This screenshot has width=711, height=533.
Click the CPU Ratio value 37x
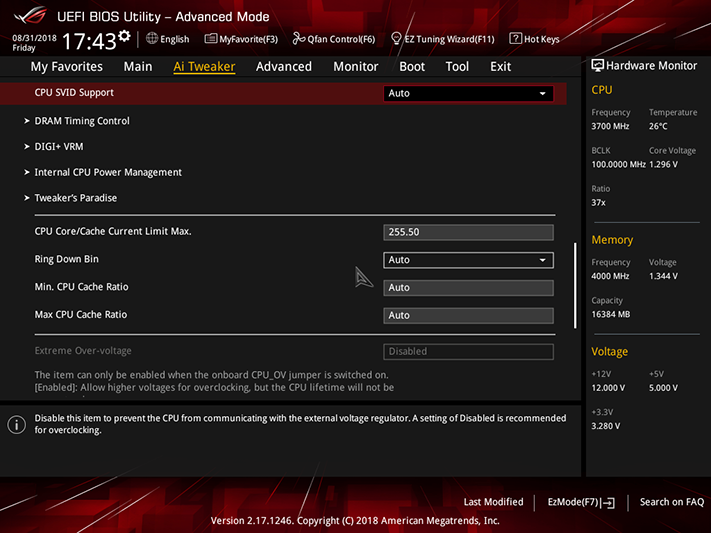598,203
